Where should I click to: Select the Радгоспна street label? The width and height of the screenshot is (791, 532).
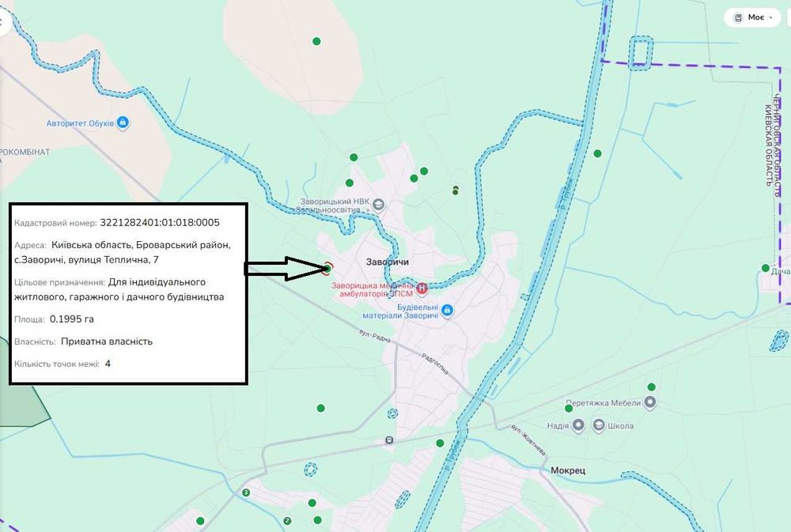point(435,363)
